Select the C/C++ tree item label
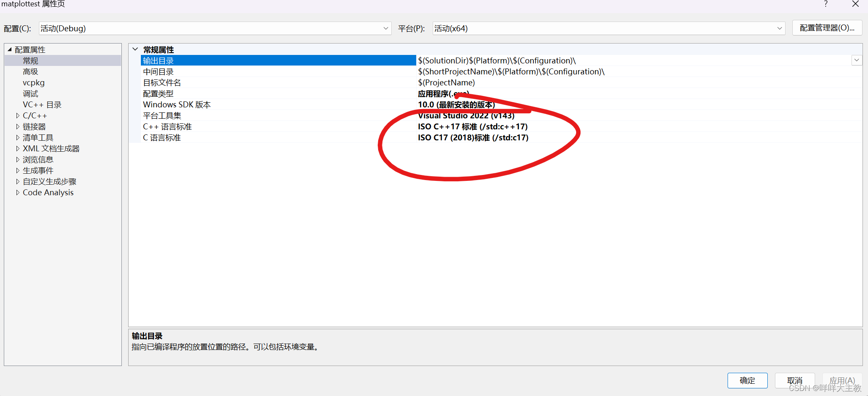This screenshot has width=868, height=396. pos(35,115)
